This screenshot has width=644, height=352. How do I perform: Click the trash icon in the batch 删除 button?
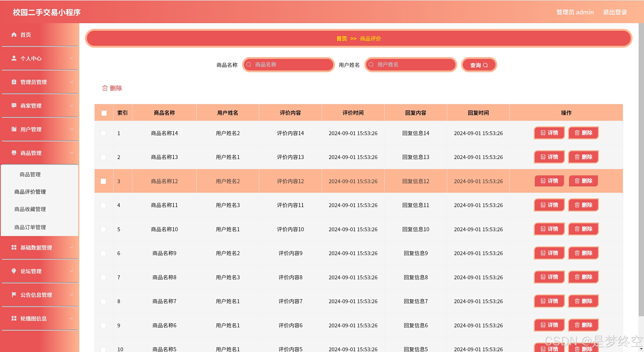105,88
